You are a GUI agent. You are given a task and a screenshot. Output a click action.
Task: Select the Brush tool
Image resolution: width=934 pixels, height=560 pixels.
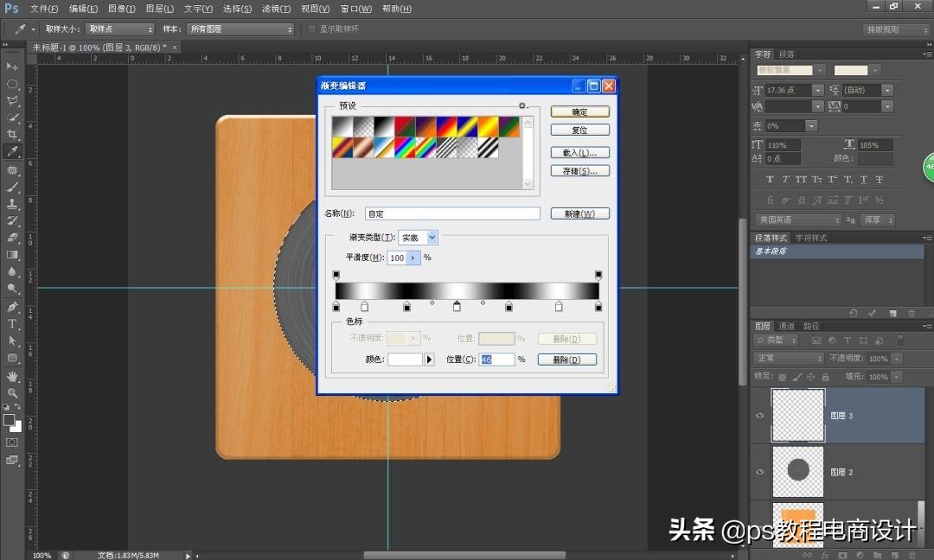pos(12,185)
